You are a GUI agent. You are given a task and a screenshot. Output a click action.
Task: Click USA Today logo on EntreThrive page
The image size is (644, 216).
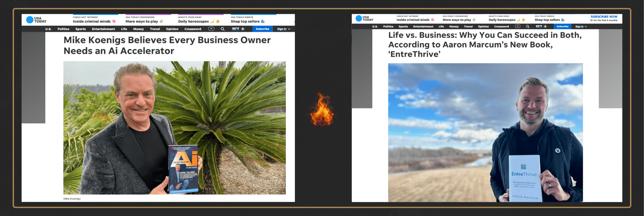364,18
